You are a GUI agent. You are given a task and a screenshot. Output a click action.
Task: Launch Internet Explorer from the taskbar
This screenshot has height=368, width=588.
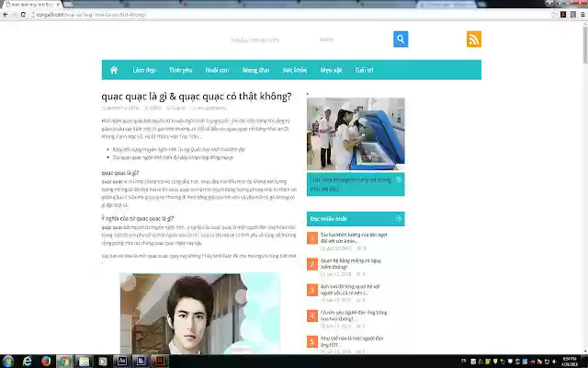pos(27,362)
